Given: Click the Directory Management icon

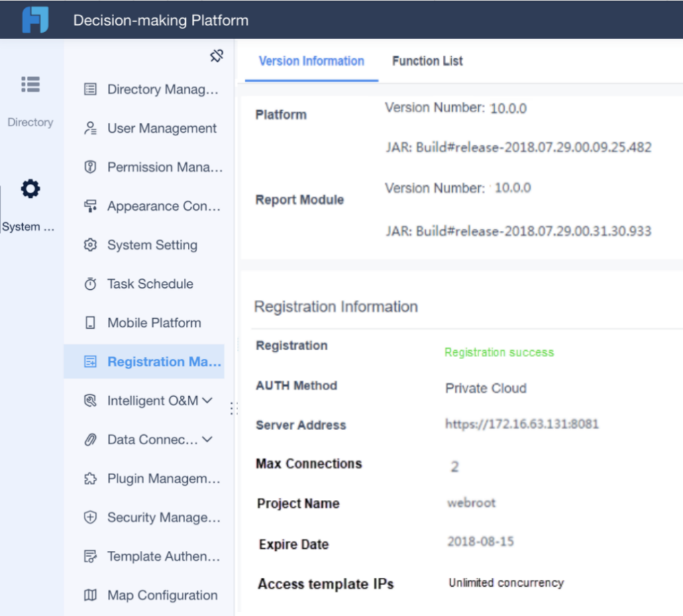Looking at the screenshot, I should tap(90, 89).
